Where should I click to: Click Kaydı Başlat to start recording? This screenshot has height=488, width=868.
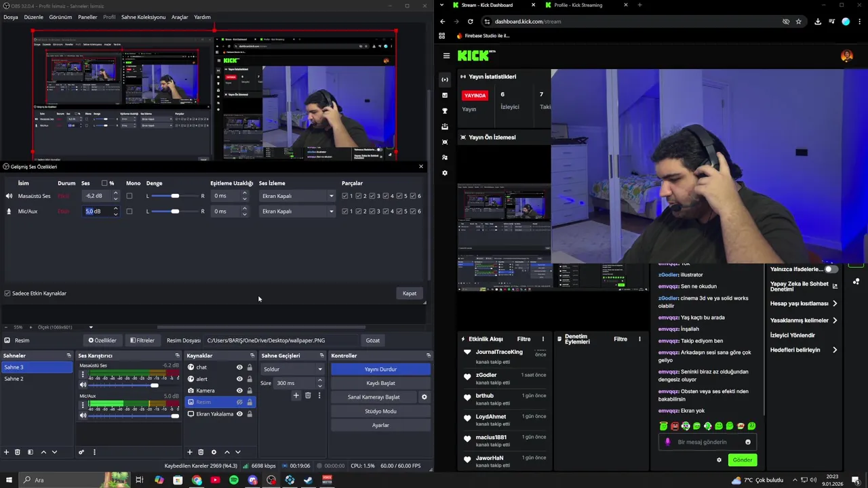(380, 383)
